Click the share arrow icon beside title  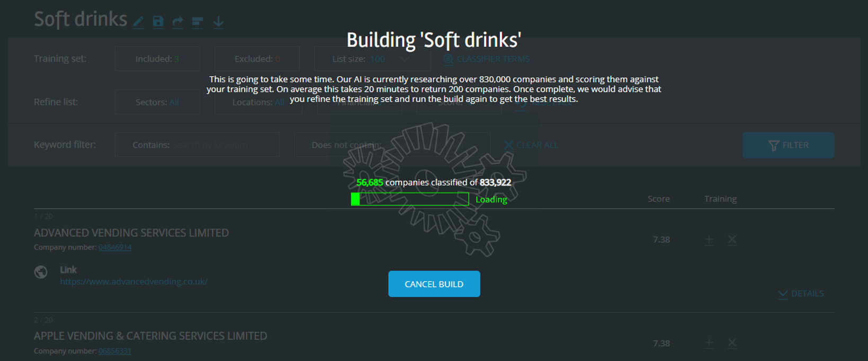177,22
